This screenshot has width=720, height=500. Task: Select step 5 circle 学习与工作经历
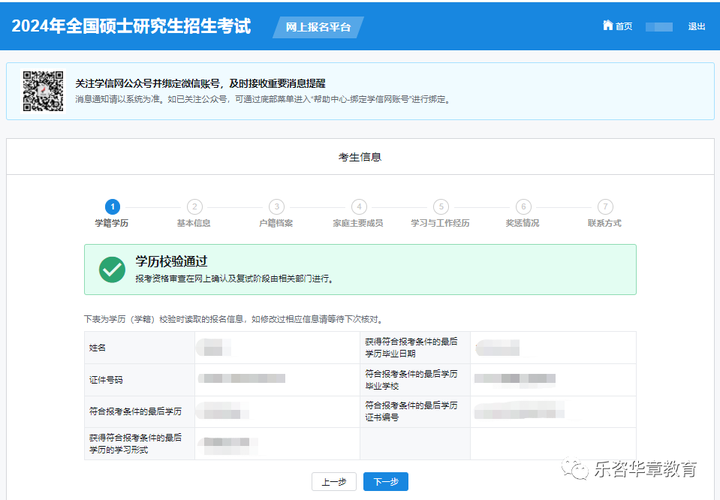[x=441, y=206]
